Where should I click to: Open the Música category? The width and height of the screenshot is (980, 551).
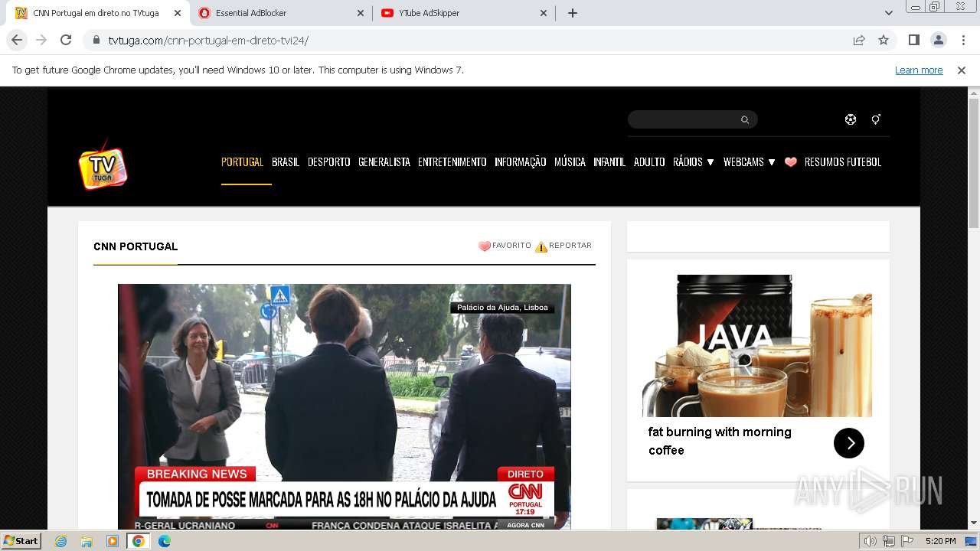coord(570,162)
